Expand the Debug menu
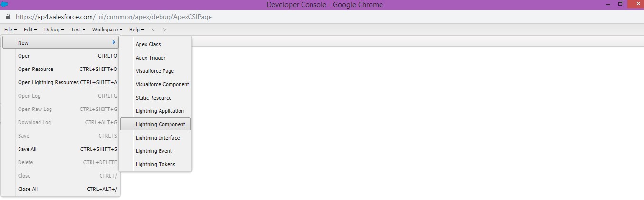The height and width of the screenshot is (200, 644). pyautogui.click(x=54, y=30)
